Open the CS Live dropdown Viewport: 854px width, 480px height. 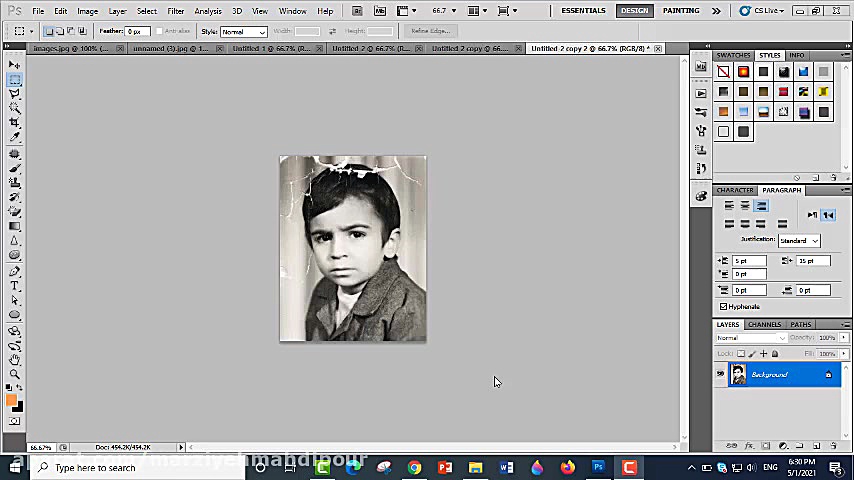tap(761, 11)
